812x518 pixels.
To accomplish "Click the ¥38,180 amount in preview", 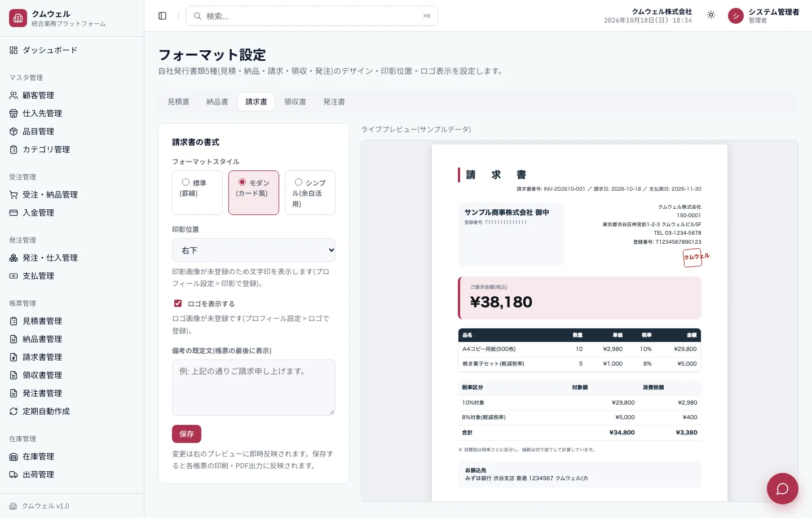I will pyautogui.click(x=501, y=302).
